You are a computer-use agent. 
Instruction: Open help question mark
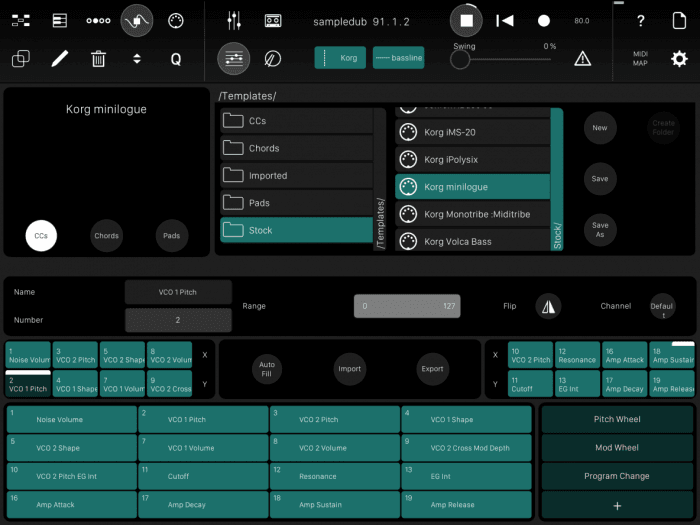[641, 21]
